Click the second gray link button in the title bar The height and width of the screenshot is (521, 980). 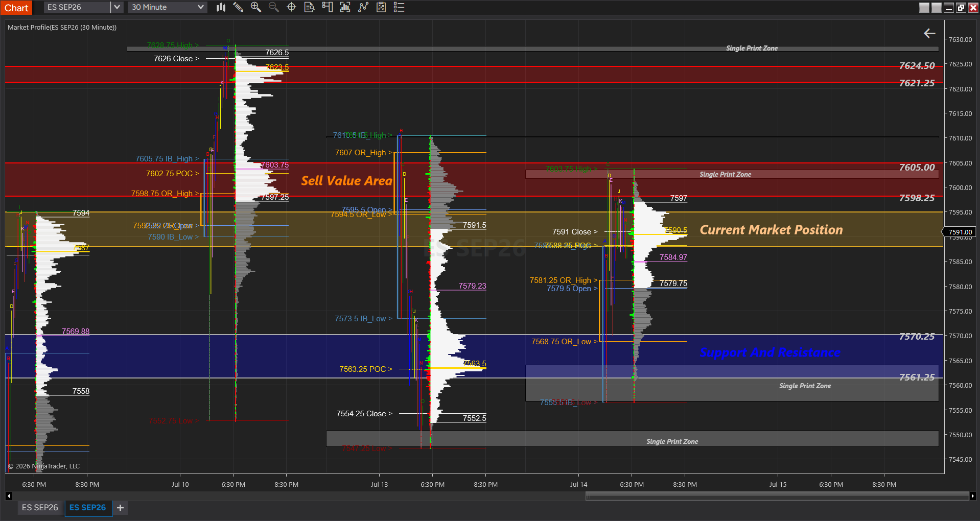937,8
